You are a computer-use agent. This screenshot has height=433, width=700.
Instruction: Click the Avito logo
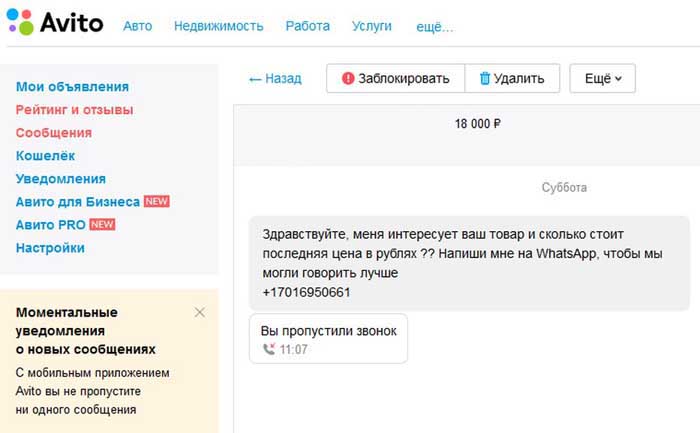click(x=55, y=22)
